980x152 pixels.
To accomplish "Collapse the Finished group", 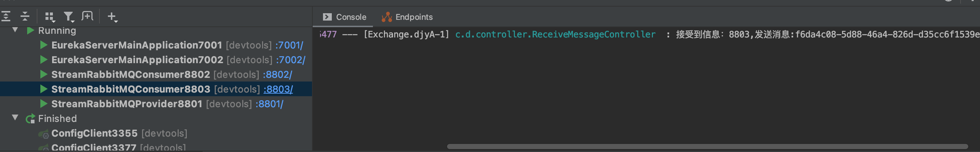I will coord(15,118).
